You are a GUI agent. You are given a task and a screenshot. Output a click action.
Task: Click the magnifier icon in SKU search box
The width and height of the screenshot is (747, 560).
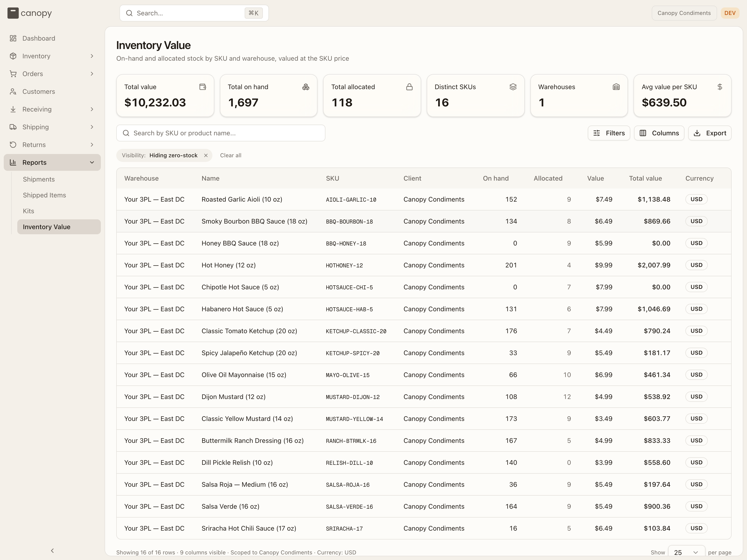coord(126,133)
